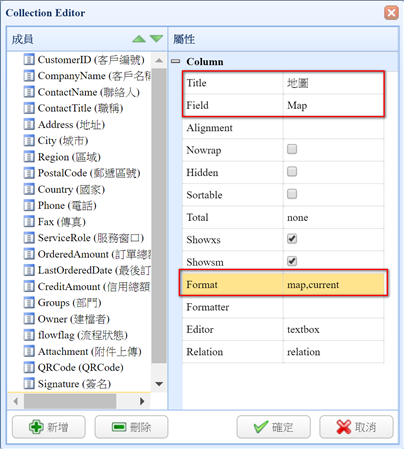Click the green move-up arrow icon
Viewport: 404px width, 449px height.
click(139, 39)
